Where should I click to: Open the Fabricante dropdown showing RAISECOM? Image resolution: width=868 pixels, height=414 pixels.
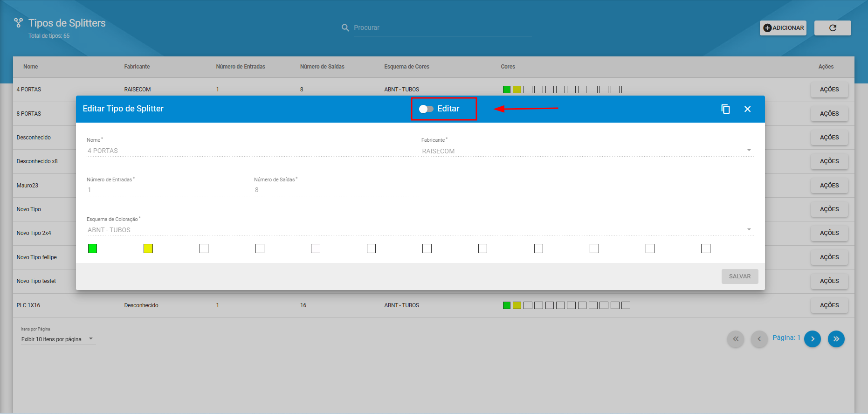[587, 151]
